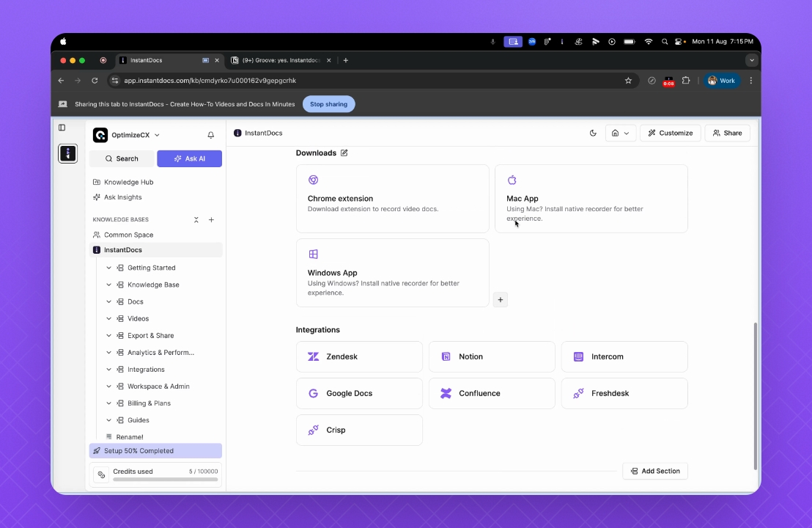
Task: Open Intercom integration
Action: (624, 356)
